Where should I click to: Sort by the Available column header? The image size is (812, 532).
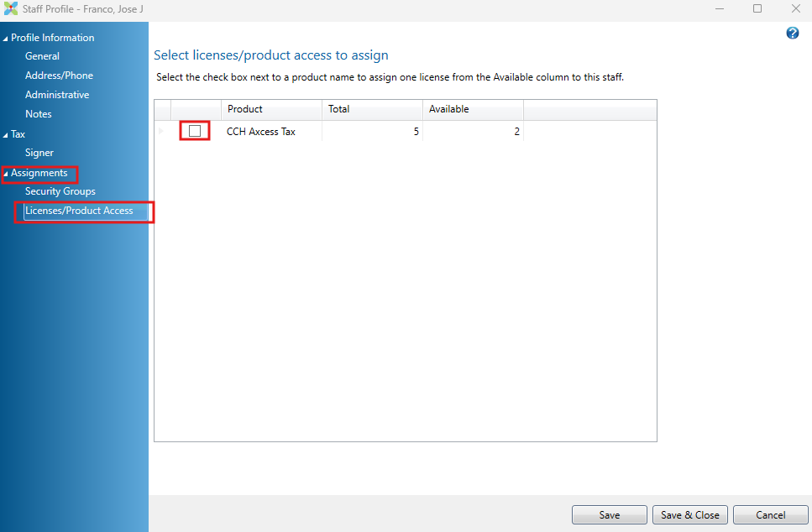click(473, 109)
